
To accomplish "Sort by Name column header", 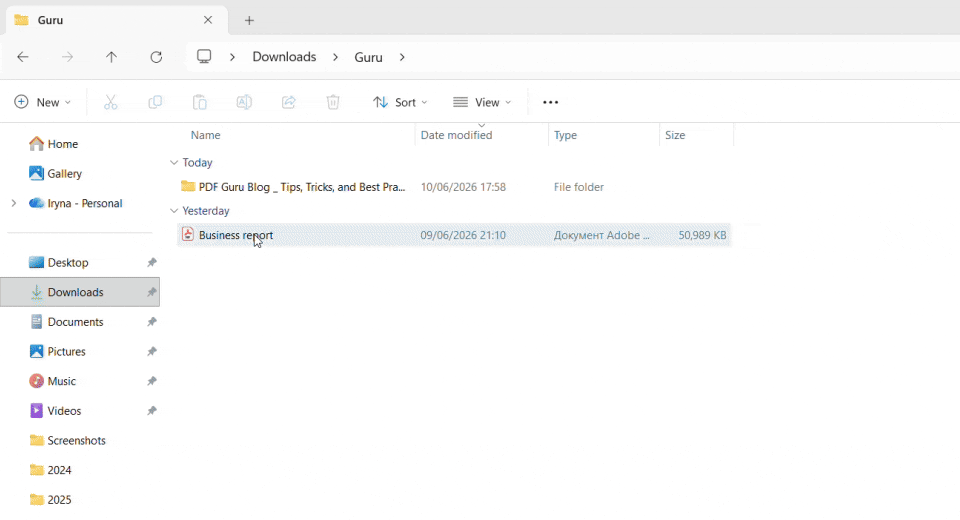I will (x=205, y=135).
